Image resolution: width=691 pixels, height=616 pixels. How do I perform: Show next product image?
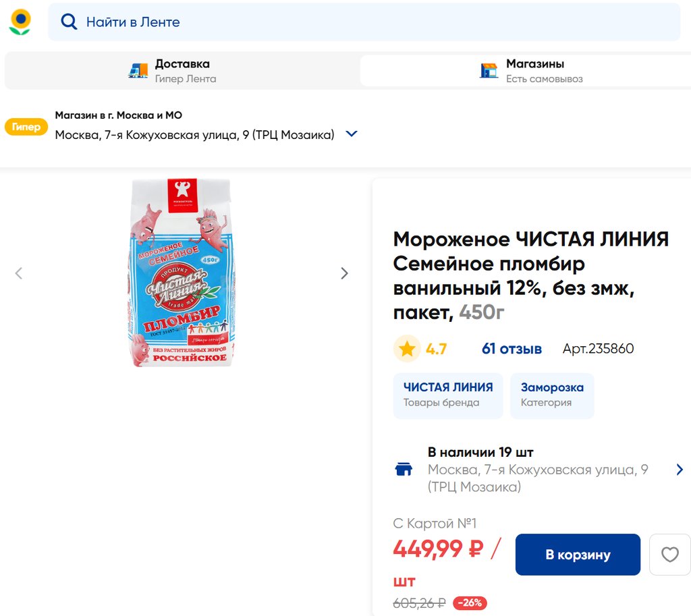(x=345, y=273)
